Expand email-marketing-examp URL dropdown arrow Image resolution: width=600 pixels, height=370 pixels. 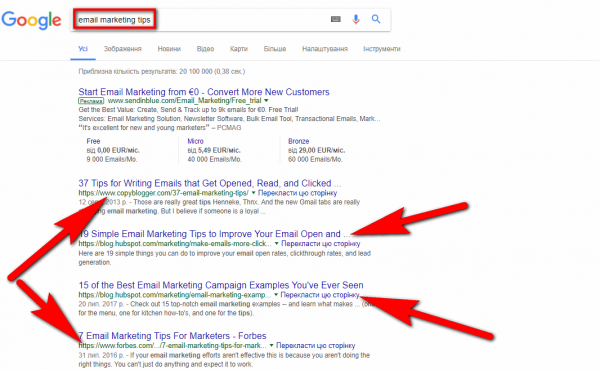(276, 295)
